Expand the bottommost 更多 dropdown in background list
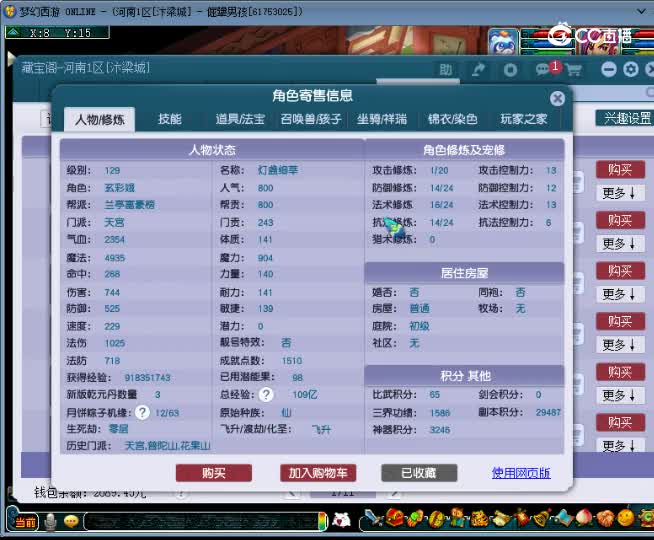The width and height of the screenshot is (654, 540). coord(620,445)
